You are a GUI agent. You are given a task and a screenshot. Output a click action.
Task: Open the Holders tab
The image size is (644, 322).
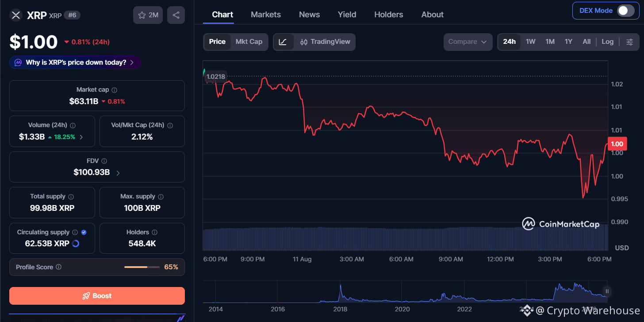pos(389,15)
